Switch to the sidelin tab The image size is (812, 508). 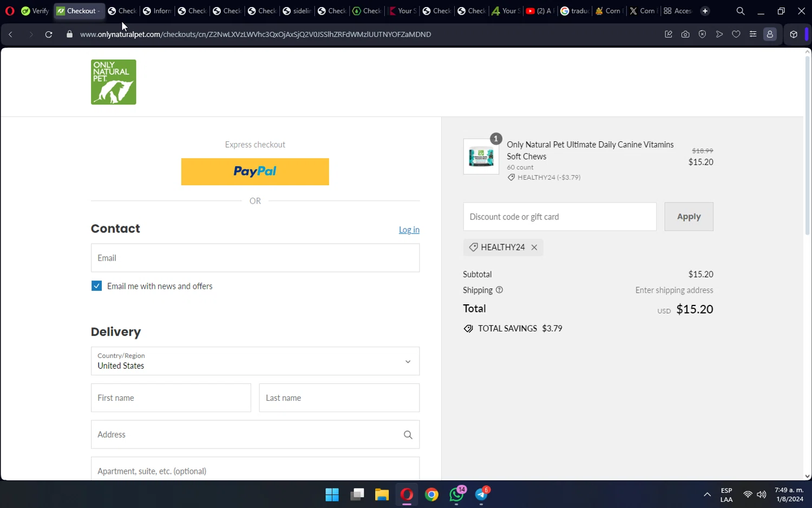[x=297, y=11]
